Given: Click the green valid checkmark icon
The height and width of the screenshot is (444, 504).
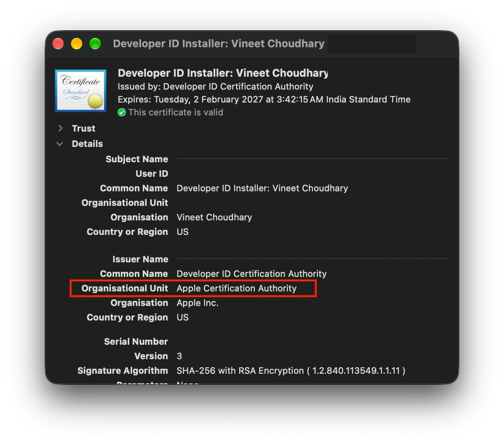Looking at the screenshot, I should (x=122, y=113).
